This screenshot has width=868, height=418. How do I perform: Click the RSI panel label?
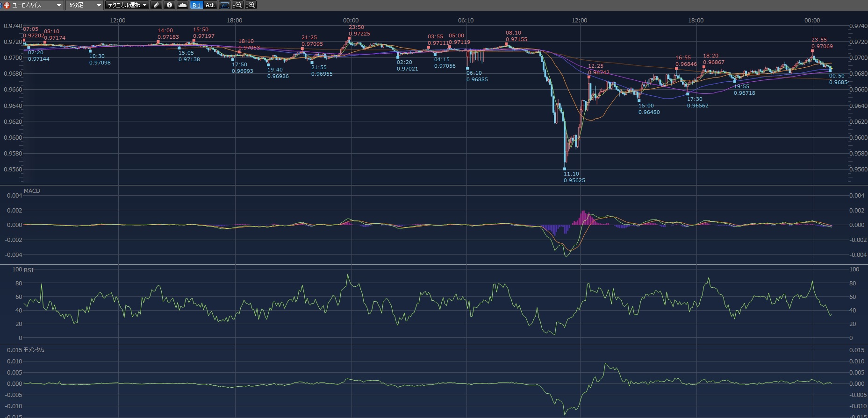(x=29, y=270)
